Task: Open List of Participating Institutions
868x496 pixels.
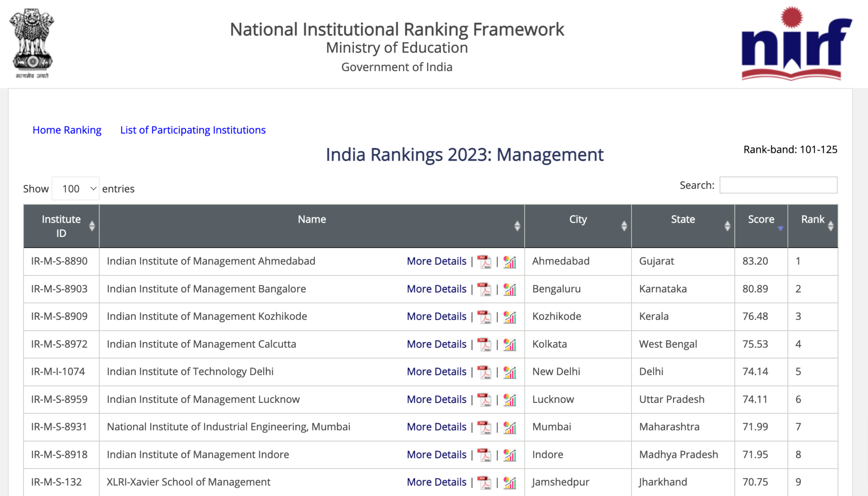Action: pyautogui.click(x=193, y=130)
